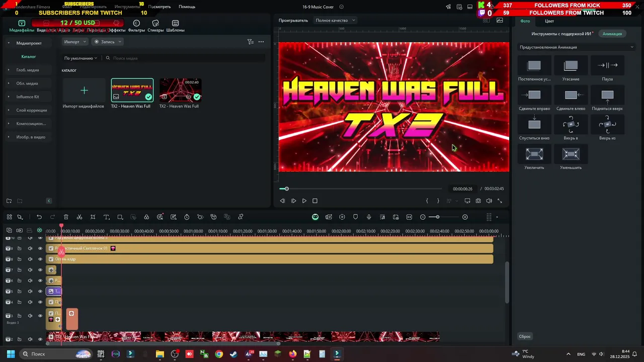The image size is (644, 362).
Task: Apply the Угасание animation preset
Action: pyautogui.click(x=571, y=69)
